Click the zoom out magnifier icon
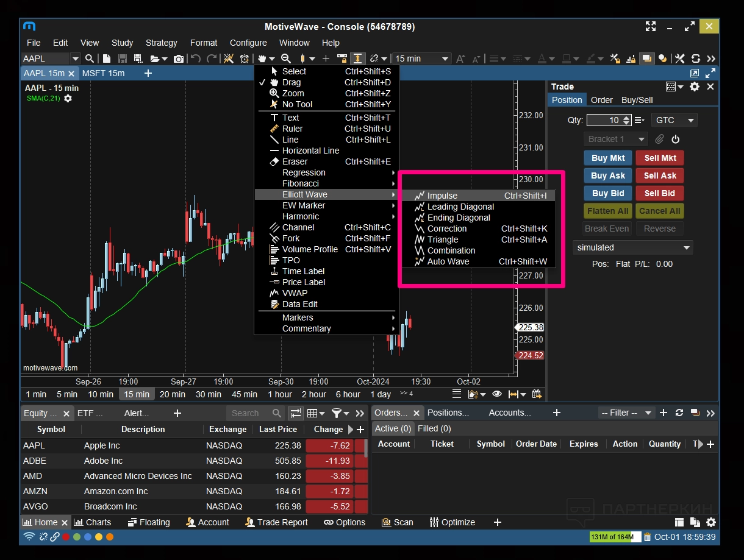Screen dimensions: 744x560 (285, 58)
